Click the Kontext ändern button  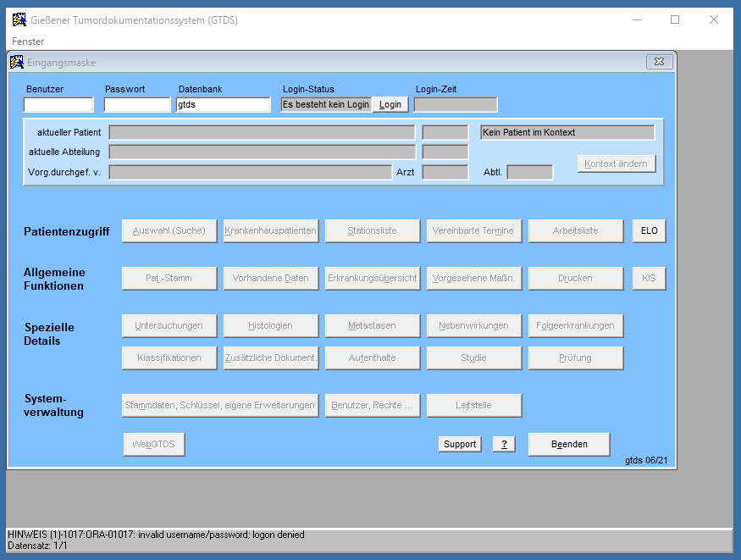pyautogui.click(x=617, y=164)
